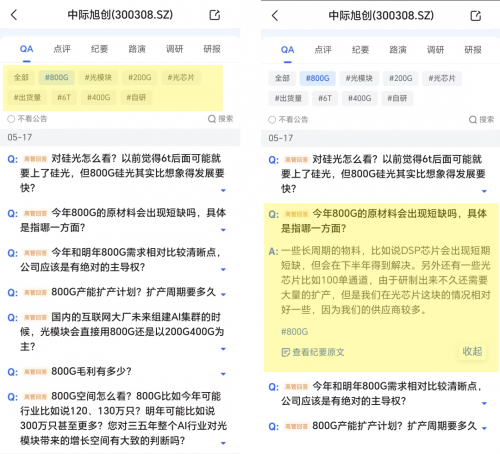Open 路演 tab on right screen
500x454 pixels.
click(x=398, y=50)
